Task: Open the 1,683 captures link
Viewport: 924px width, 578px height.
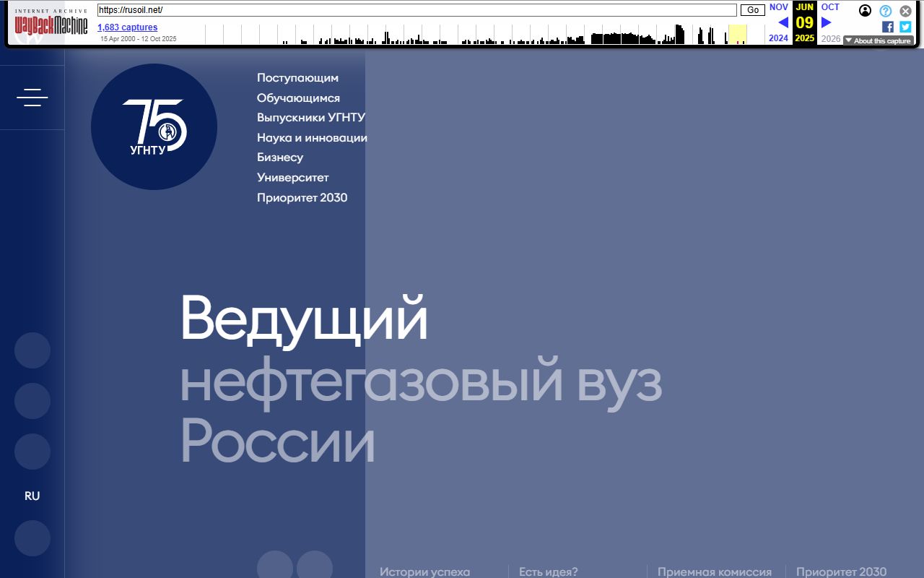Action: (128, 27)
